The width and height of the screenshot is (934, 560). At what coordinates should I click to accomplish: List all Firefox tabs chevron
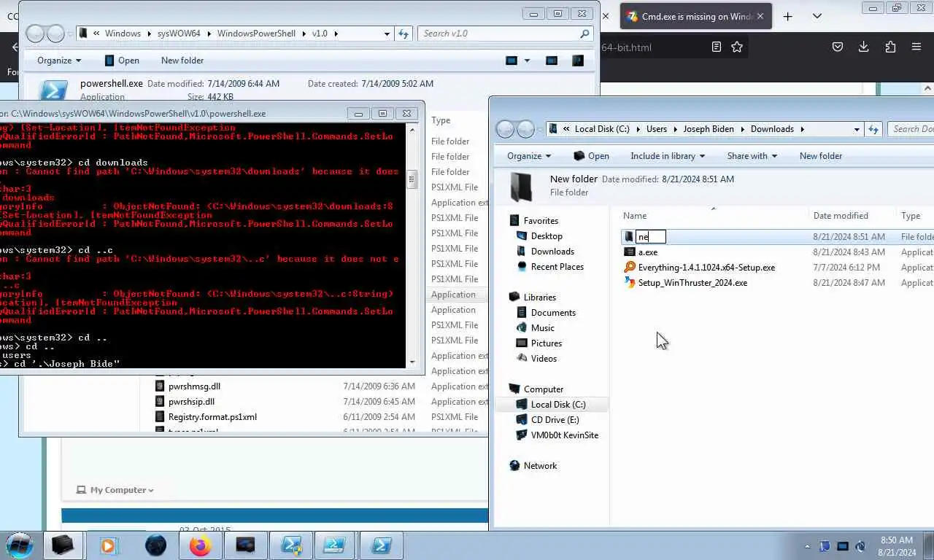pyautogui.click(x=817, y=16)
